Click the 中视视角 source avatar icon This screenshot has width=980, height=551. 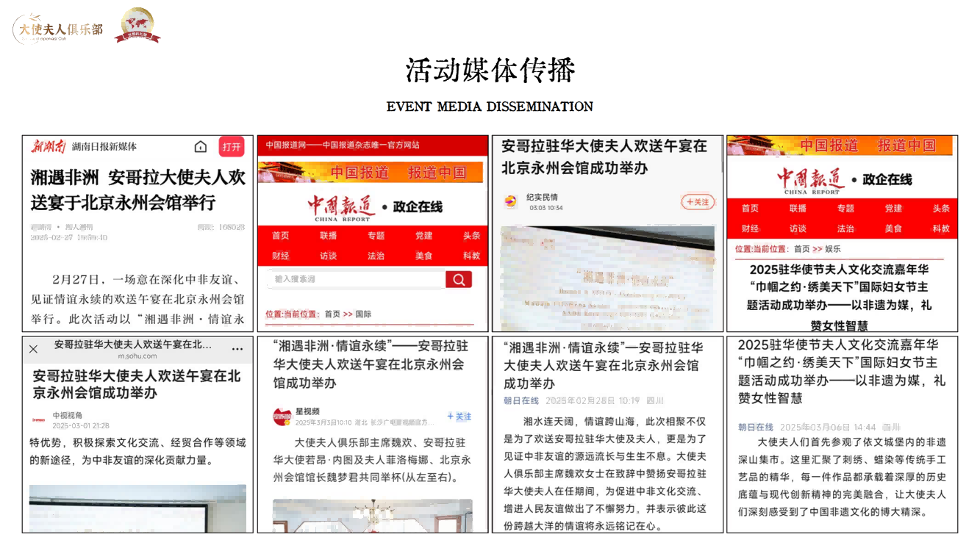pyautogui.click(x=38, y=419)
